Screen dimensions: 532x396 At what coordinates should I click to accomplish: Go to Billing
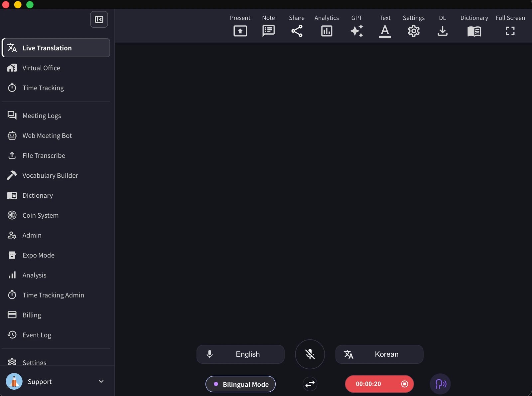[x=56, y=315]
